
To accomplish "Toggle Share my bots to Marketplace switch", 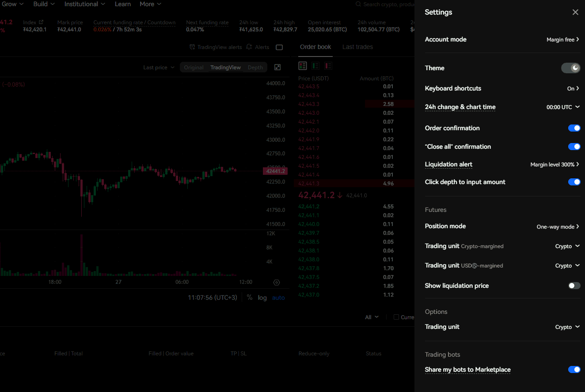I will click(574, 369).
